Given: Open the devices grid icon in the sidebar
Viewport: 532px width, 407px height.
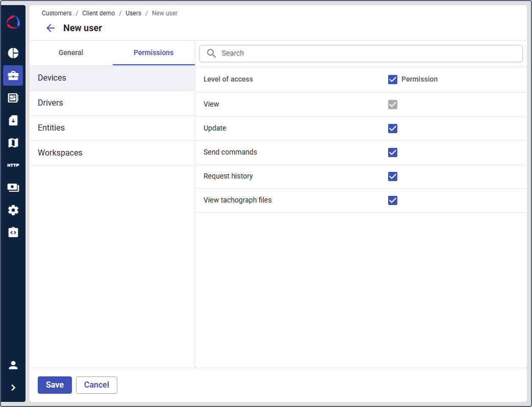Looking at the screenshot, I should tap(13, 97).
